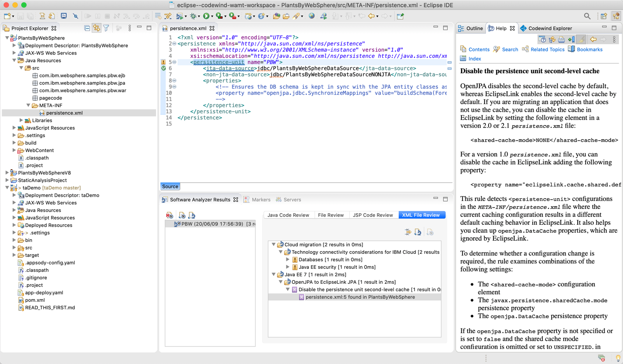Expand the JAX-WS Web Services node under PlantsByWebSphere
The height and width of the screenshot is (364, 623).
coord(14,53)
